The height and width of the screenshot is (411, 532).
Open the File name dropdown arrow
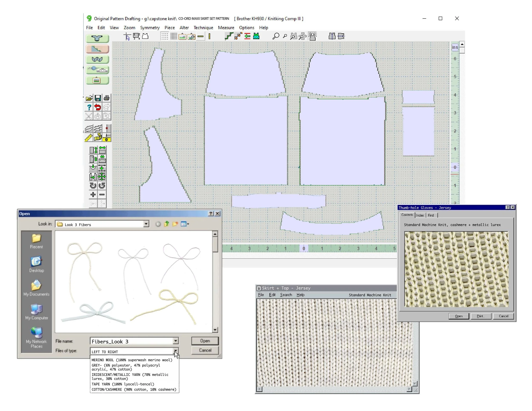coord(175,341)
